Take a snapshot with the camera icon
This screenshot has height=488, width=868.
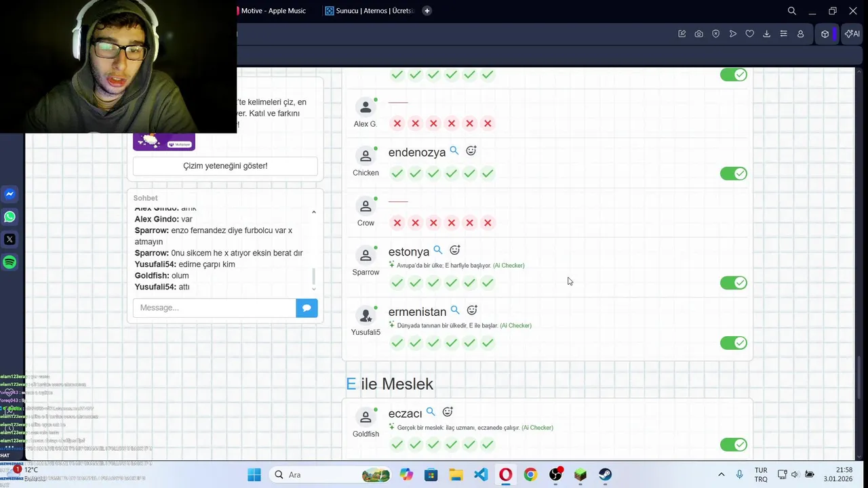click(x=699, y=34)
